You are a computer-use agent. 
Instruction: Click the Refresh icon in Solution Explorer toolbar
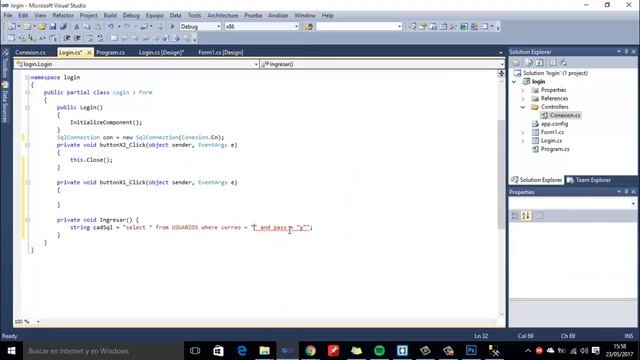click(540, 63)
